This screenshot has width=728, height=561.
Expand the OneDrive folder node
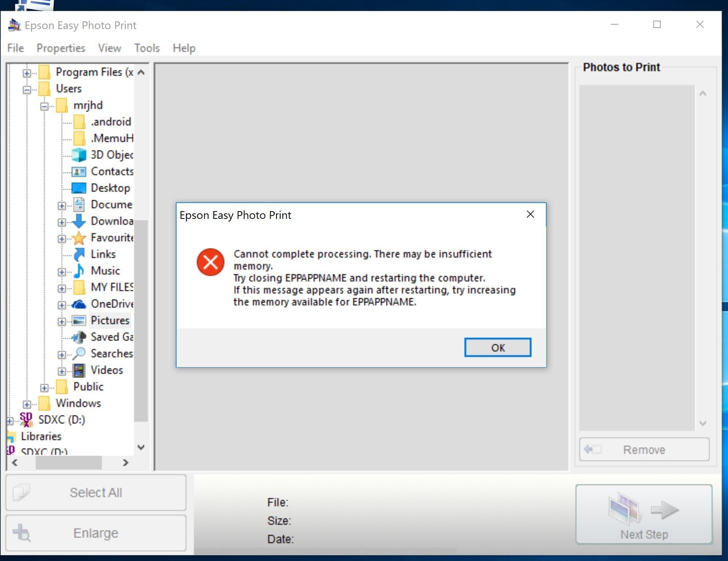62,305
